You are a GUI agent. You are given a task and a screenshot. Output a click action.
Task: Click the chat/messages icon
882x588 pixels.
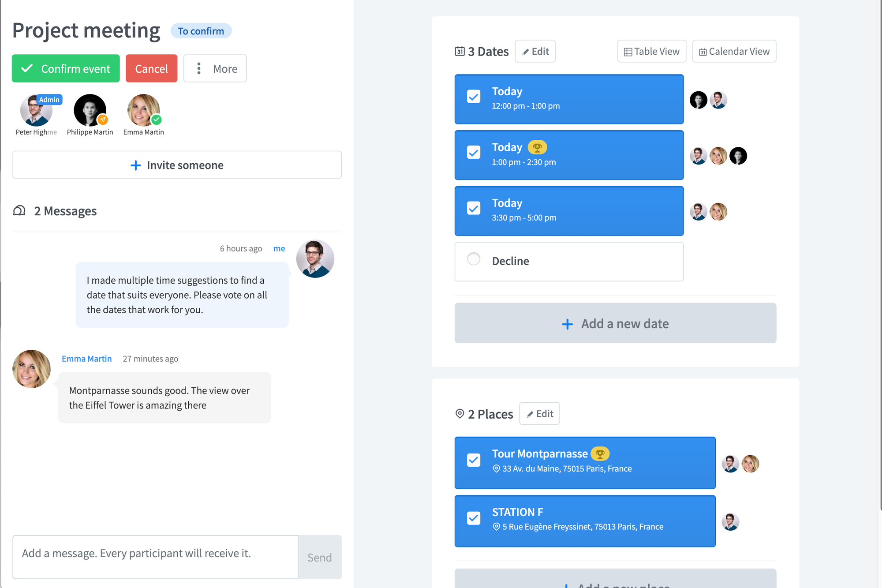click(20, 211)
